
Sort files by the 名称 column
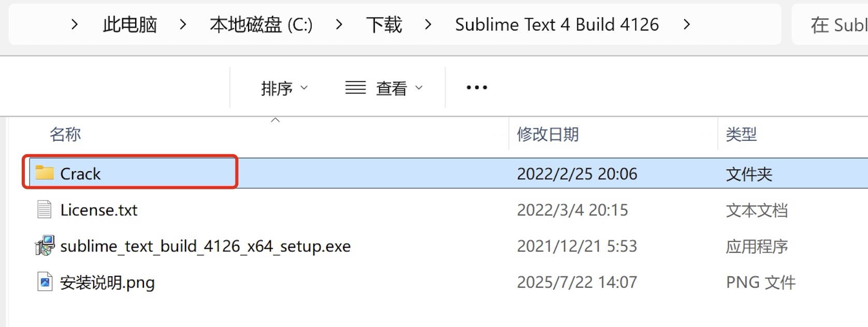[x=65, y=135]
